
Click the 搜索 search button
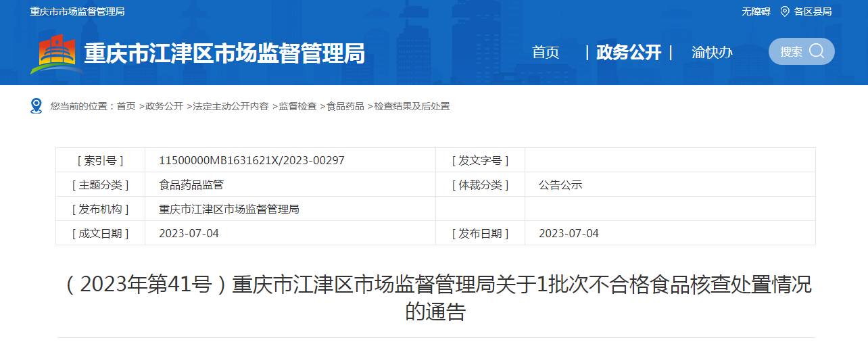[x=802, y=51]
